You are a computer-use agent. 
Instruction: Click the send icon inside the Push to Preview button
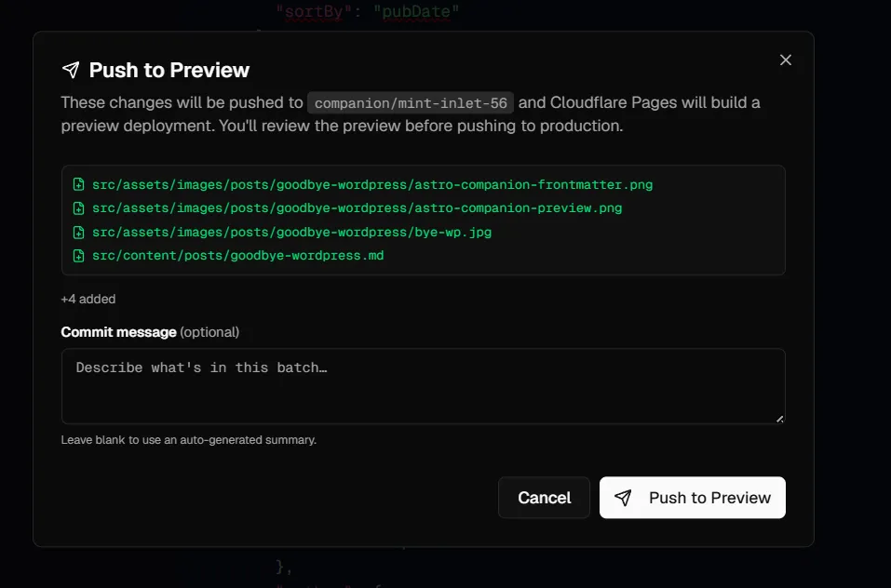[623, 498]
